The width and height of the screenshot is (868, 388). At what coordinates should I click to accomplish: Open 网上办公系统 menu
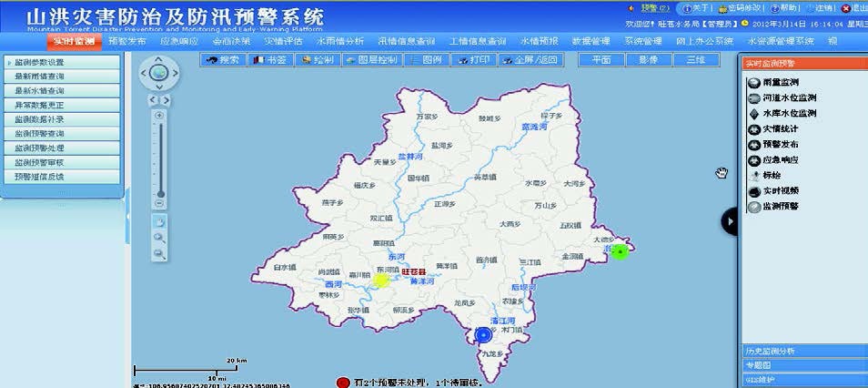[x=704, y=42]
